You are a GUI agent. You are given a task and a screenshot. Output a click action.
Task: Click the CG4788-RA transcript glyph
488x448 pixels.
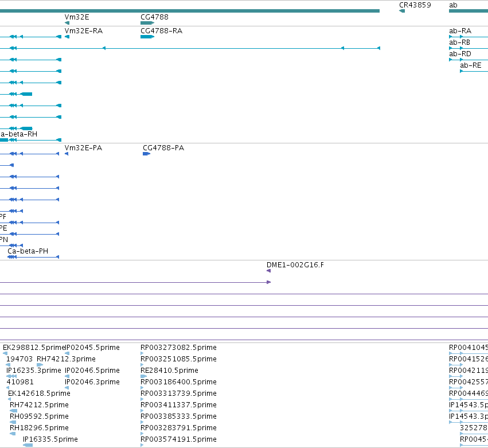[147, 37]
